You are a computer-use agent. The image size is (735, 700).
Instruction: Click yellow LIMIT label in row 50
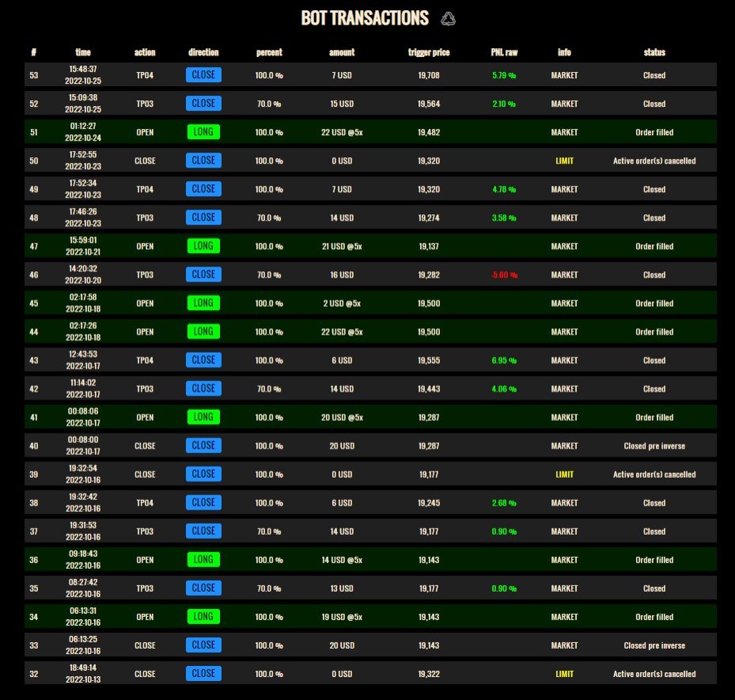pyautogui.click(x=564, y=161)
